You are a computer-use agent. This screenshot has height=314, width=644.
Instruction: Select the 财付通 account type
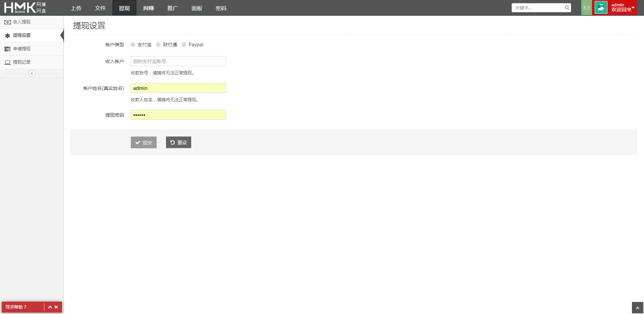click(158, 44)
